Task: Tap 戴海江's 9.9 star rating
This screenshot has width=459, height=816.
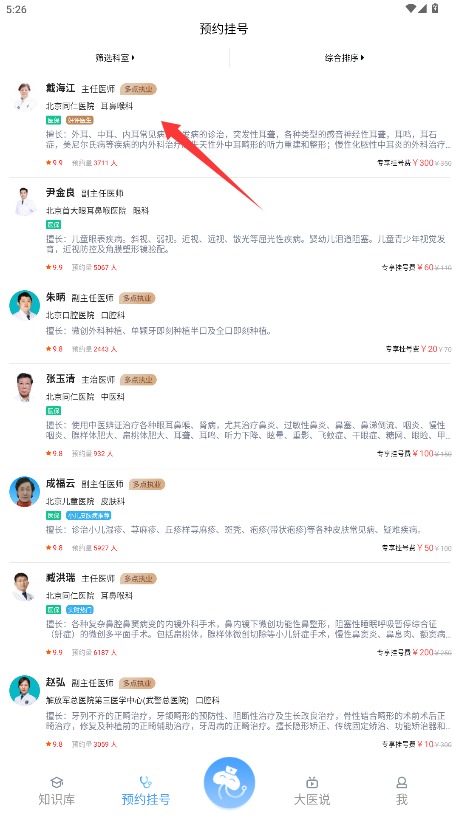Action: (x=54, y=163)
